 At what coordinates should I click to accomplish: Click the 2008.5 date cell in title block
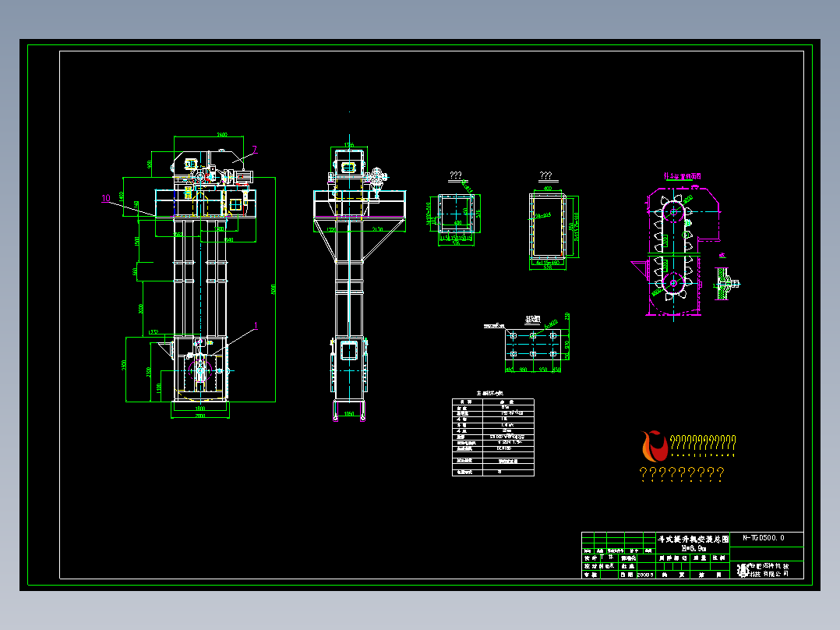[x=645, y=575]
